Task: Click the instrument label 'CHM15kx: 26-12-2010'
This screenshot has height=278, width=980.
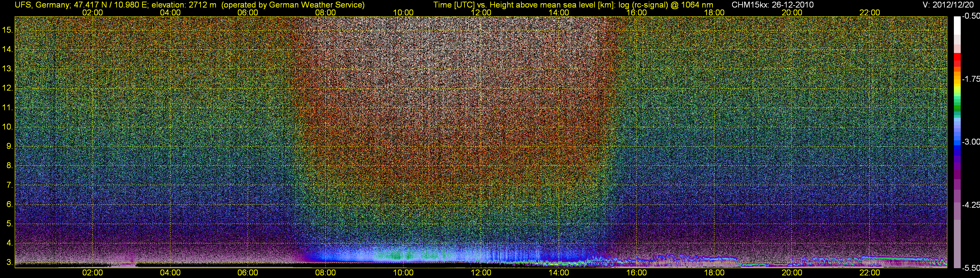Action: (772, 5)
